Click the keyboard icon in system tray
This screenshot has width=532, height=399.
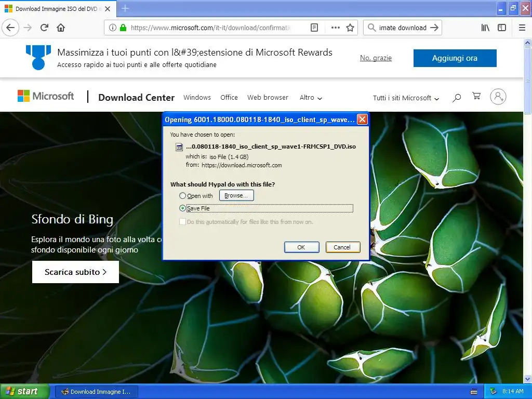474,392
